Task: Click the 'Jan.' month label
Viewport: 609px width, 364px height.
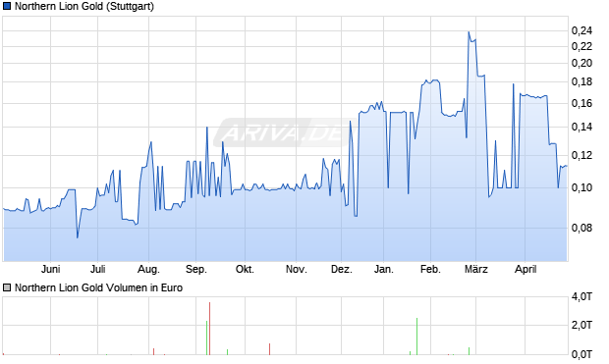Action: point(384,269)
